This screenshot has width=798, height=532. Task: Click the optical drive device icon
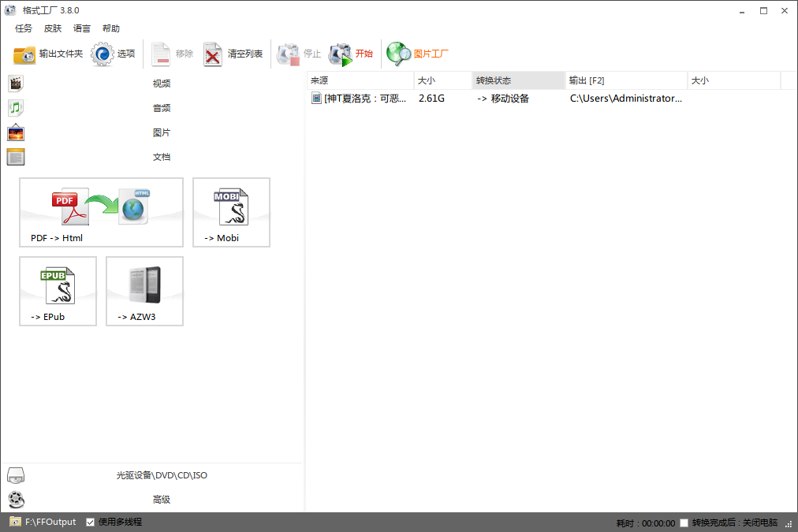(x=16, y=475)
